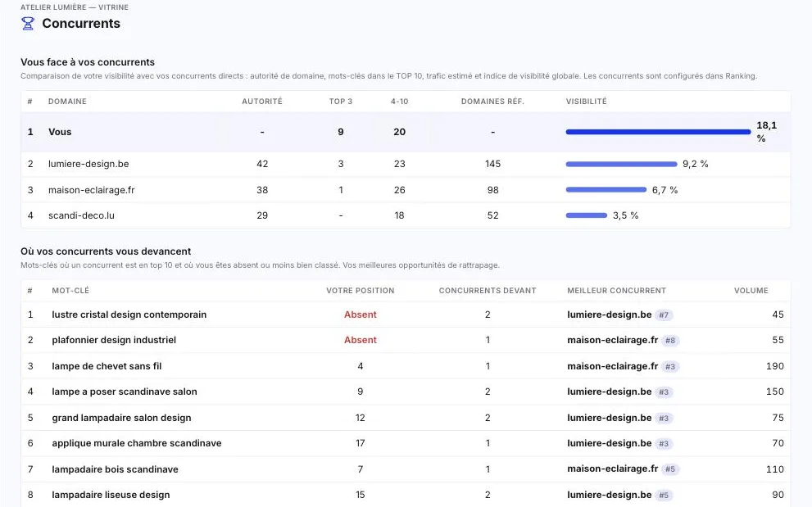
Task: Click the #7 rank badge for lustre cristal
Action: [x=664, y=315]
